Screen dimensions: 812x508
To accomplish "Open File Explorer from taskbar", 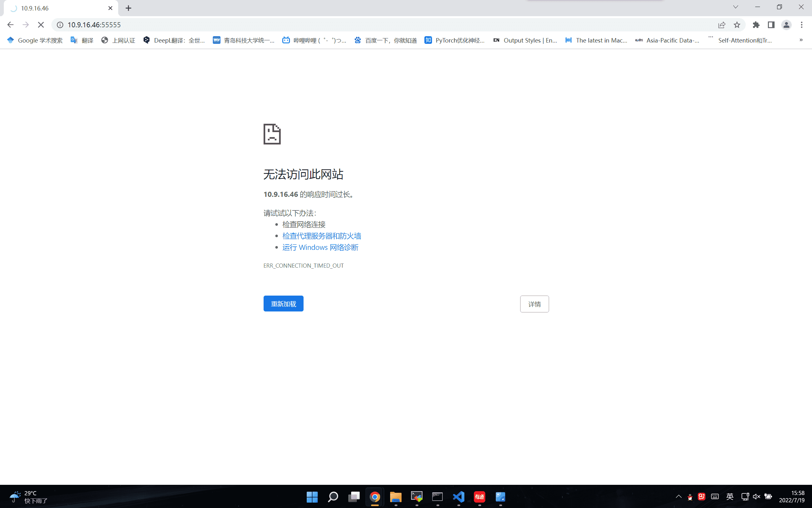I will click(x=396, y=497).
